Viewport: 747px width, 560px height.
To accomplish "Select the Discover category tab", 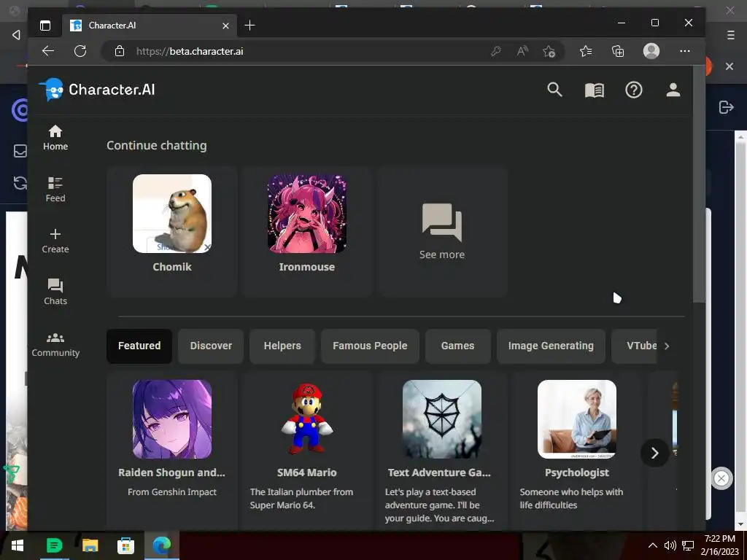I will (x=211, y=346).
